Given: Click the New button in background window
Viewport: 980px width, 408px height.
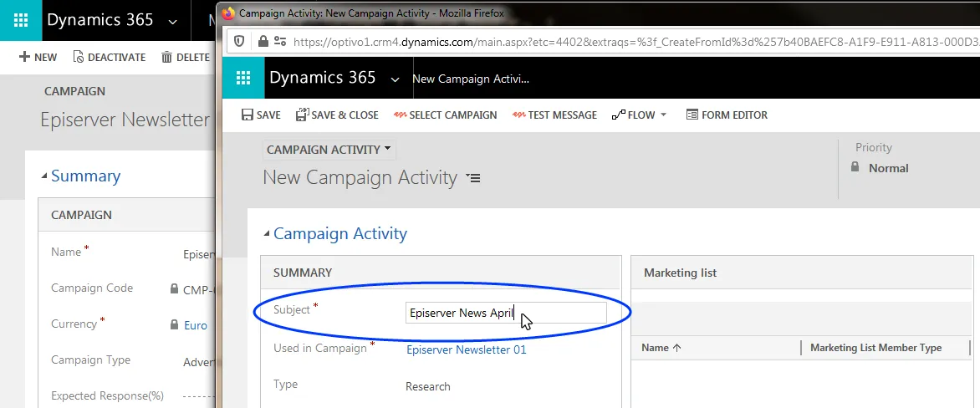Looking at the screenshot, I should (38, 58).
